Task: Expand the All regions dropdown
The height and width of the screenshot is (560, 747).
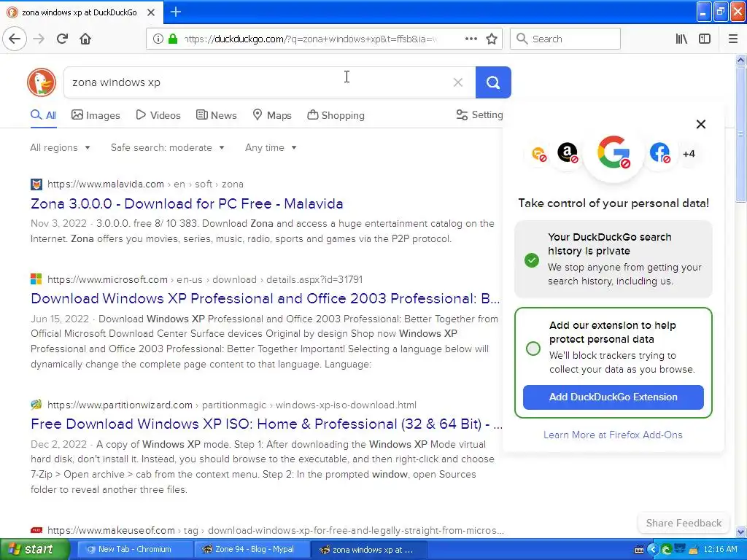Action: click(60, 147)
